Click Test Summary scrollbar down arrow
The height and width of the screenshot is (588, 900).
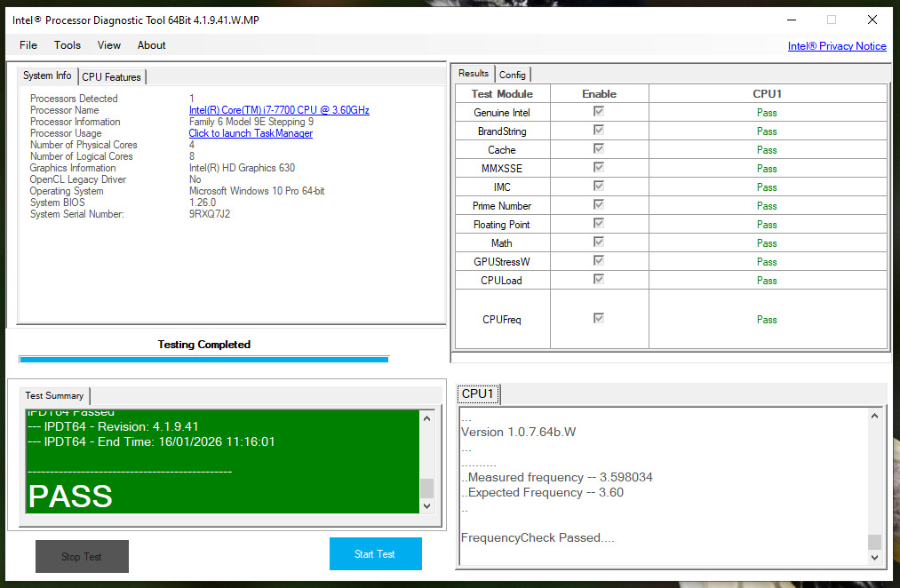(x=426, y=506)
